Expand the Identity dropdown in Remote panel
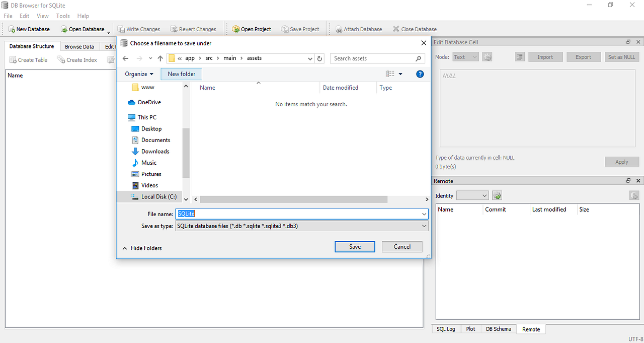This screenshot has height=343, width=644. tap(472, 195)
